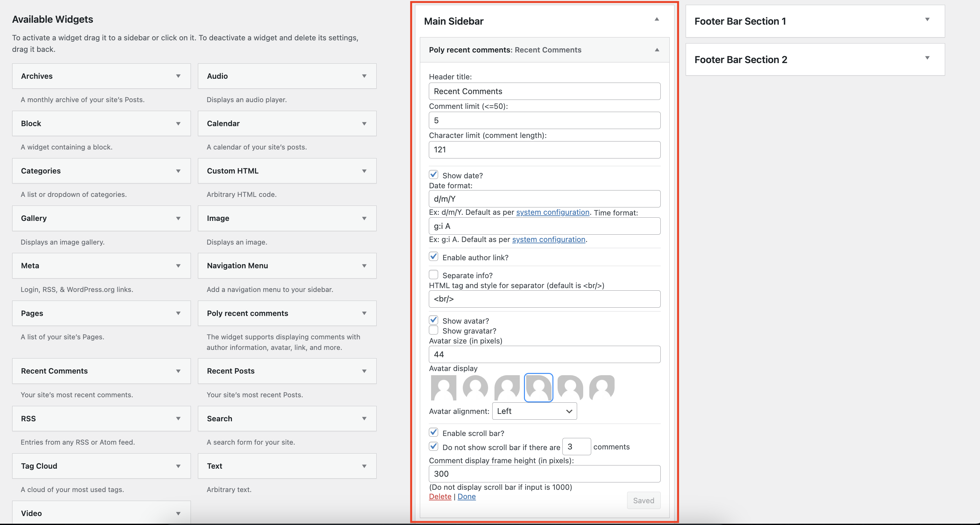Select the fifth avatar display shape
980x525 pixels.
(570, 388)
